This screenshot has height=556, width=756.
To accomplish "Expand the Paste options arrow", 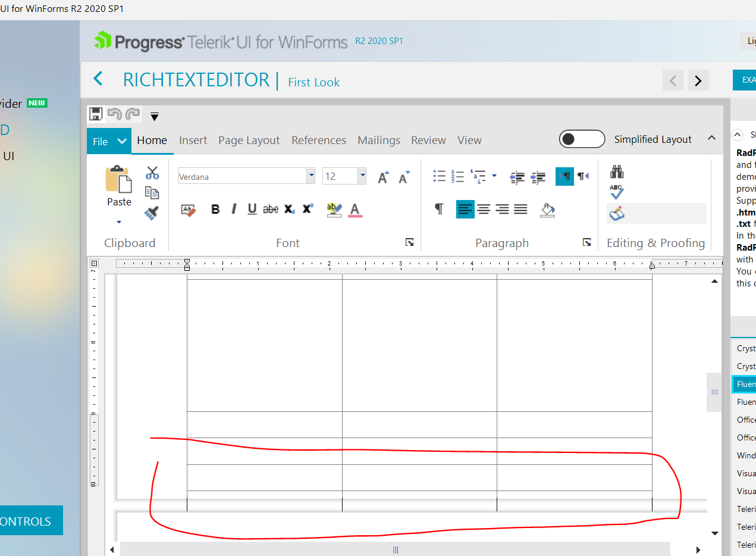I will (x=119, y=222).
